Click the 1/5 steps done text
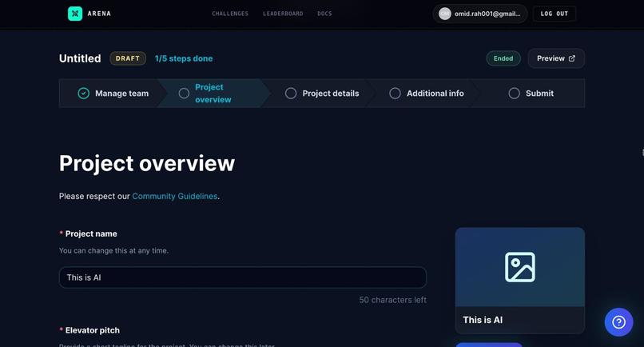Screen dimensions: 644x347 pos(184,58)
